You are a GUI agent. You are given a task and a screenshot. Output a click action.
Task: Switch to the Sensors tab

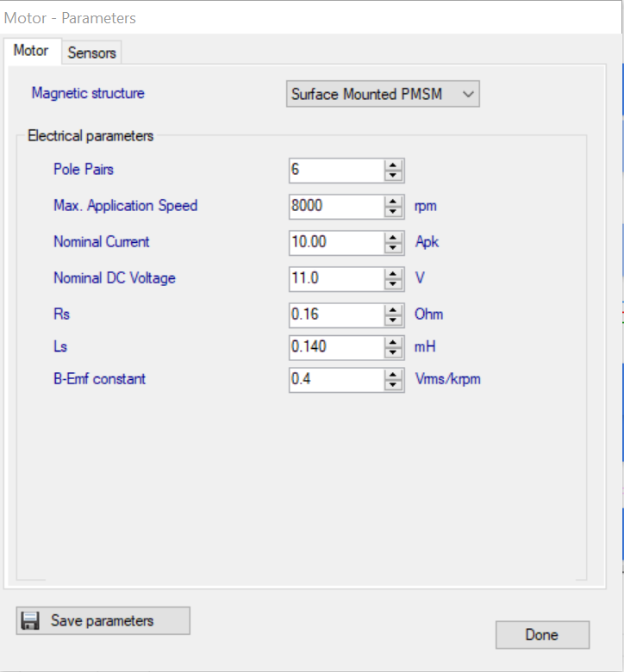click(91, 53)
